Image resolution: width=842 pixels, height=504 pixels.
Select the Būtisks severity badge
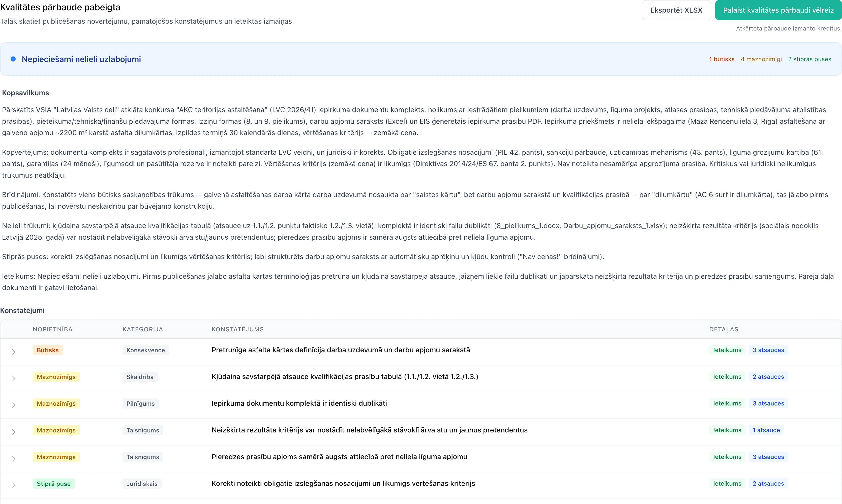48,350
